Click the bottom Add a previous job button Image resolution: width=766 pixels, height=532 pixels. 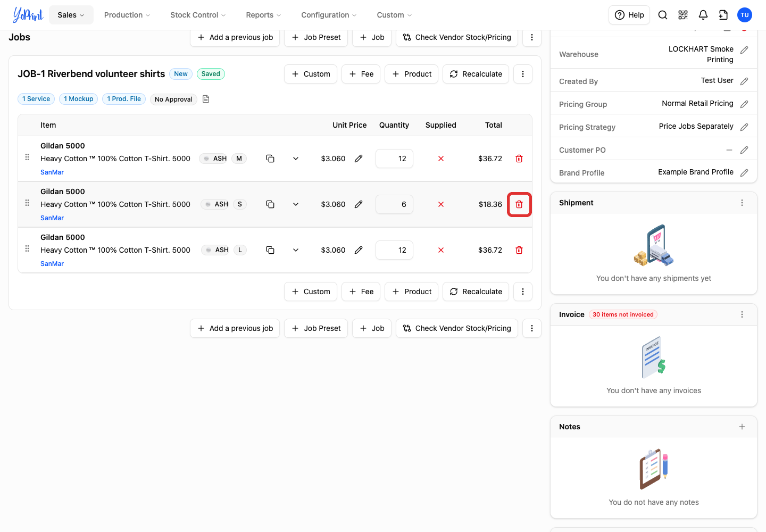pos(235,328)
